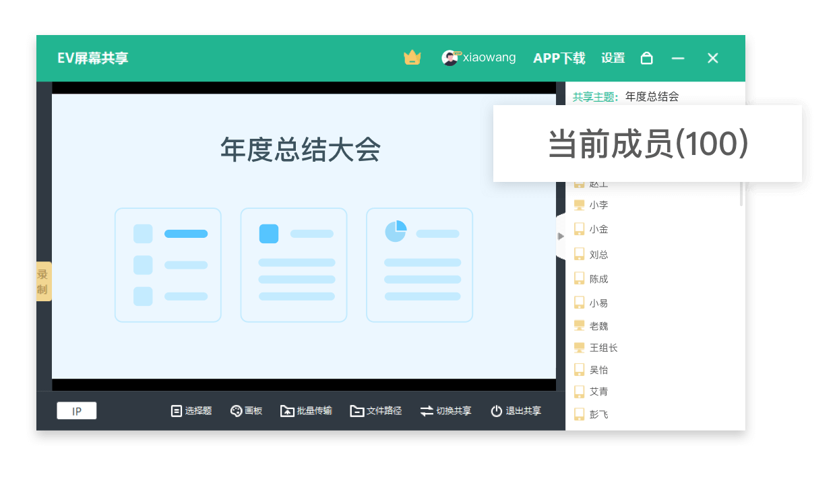Minimize the EV屏幕共享 window
The width and height of the screenshot is (837, 504).
pos(678,59)
